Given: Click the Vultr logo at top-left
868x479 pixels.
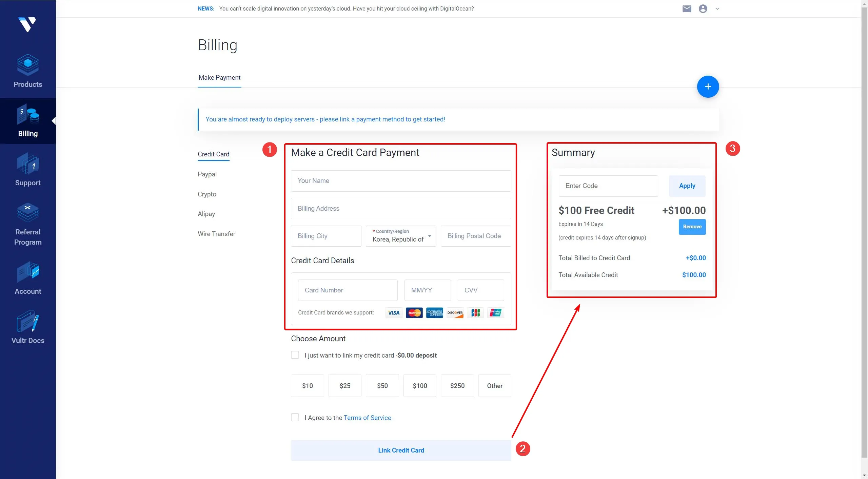Looking at the screenshot, I should point(27,24).
